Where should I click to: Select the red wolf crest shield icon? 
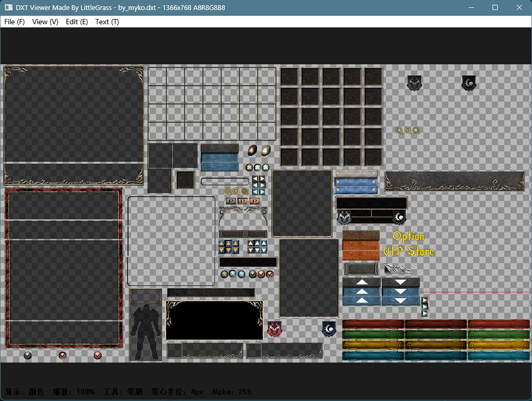(x=274, y=329)
